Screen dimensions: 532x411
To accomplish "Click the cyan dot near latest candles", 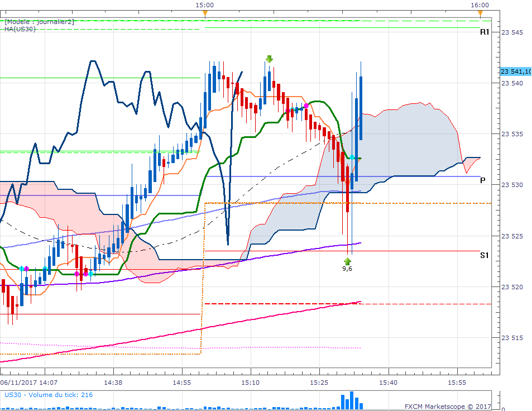I will click(352, 157).
